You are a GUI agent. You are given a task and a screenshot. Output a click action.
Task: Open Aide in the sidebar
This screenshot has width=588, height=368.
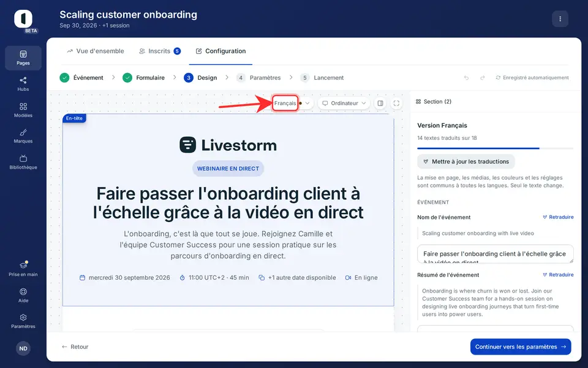coord(23,295)
